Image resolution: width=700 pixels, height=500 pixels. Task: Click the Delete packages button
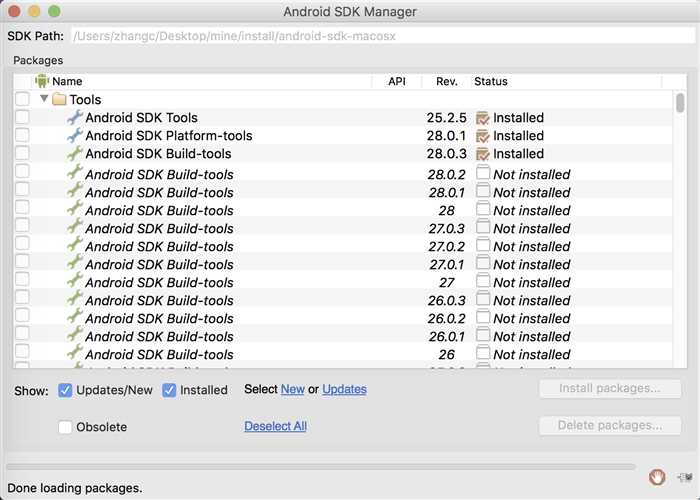[610, 425]
